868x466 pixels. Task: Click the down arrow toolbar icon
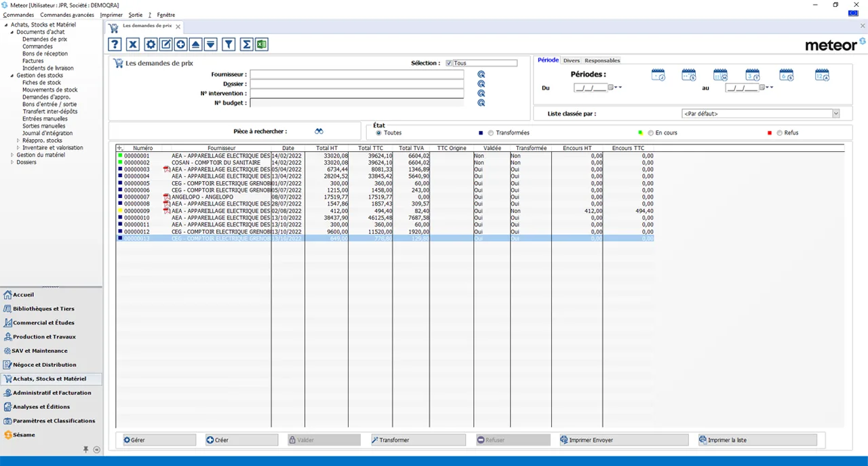pos(210,45)
